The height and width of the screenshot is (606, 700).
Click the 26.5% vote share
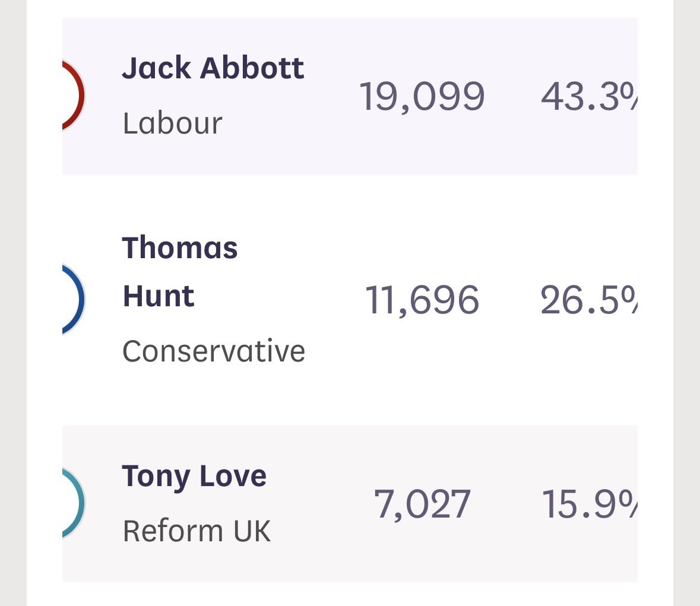[590, 300]
